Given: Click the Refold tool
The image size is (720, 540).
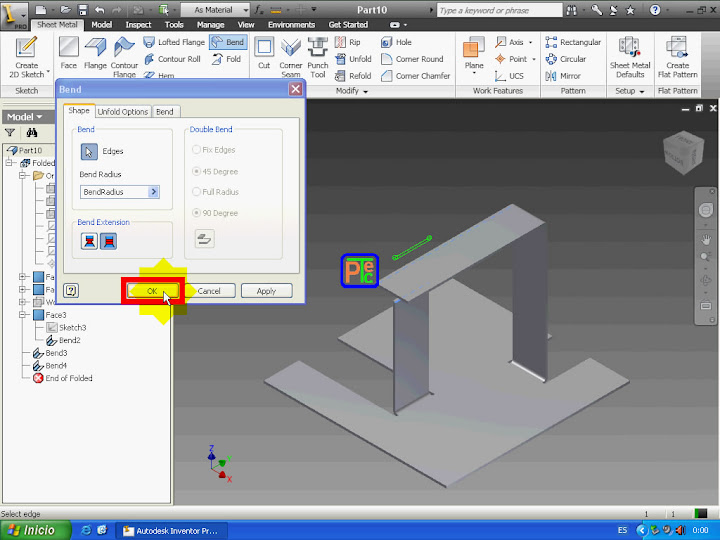Looking at the screenshot, I should pyautogui.click(x=353, y=76).
